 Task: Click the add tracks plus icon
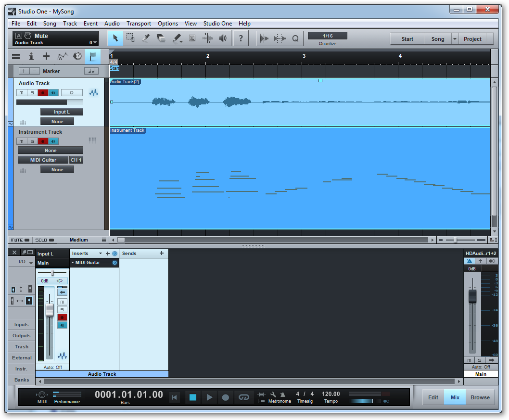point(46,56)
